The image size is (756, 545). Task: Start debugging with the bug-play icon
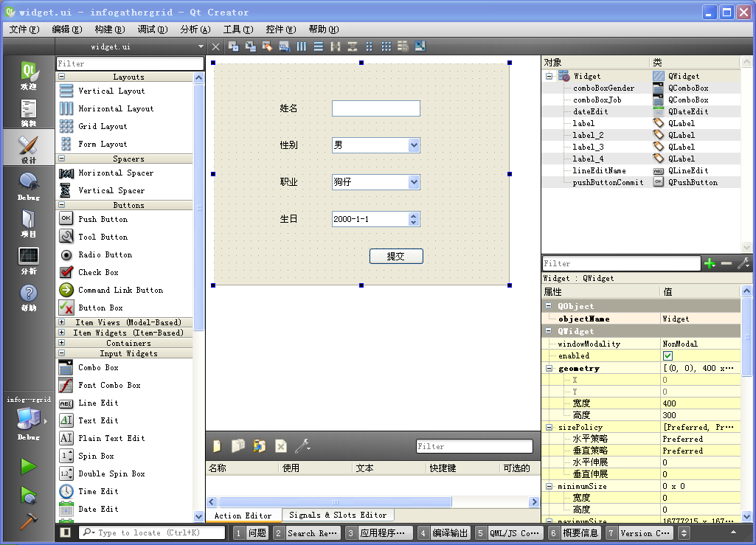point(29,495)
